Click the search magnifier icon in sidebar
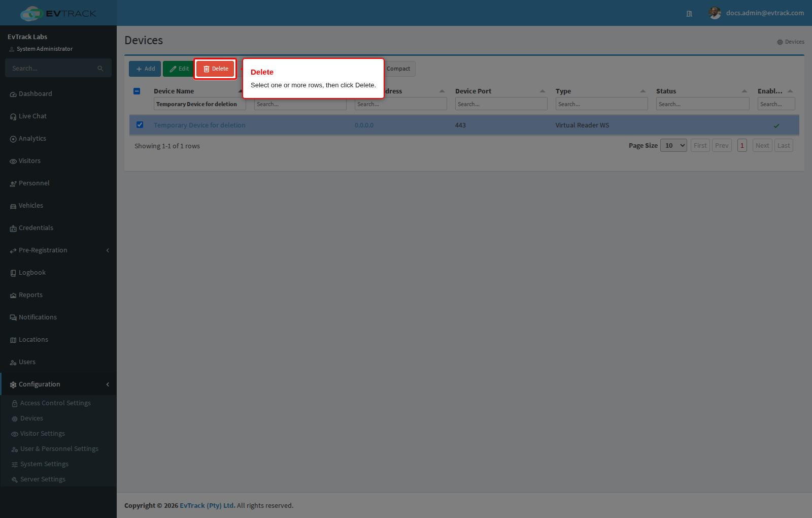Viewport: 812px width, 518px height. [x=100, y=68]
